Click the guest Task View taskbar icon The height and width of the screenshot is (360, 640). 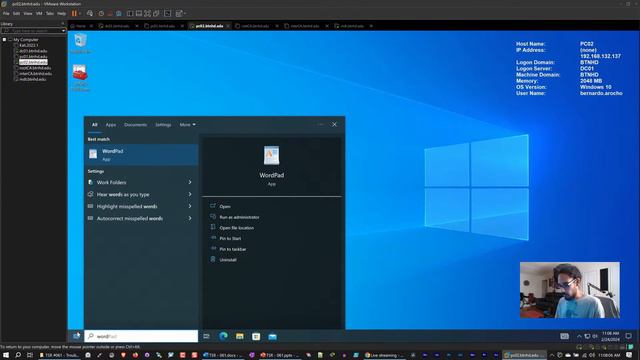click(x=207, y=336)
